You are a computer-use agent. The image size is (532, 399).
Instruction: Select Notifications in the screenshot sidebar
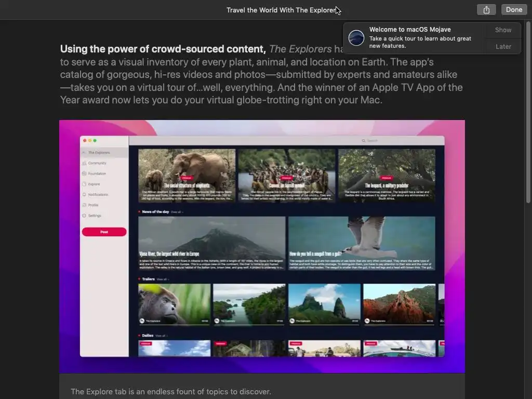(98, 195)
